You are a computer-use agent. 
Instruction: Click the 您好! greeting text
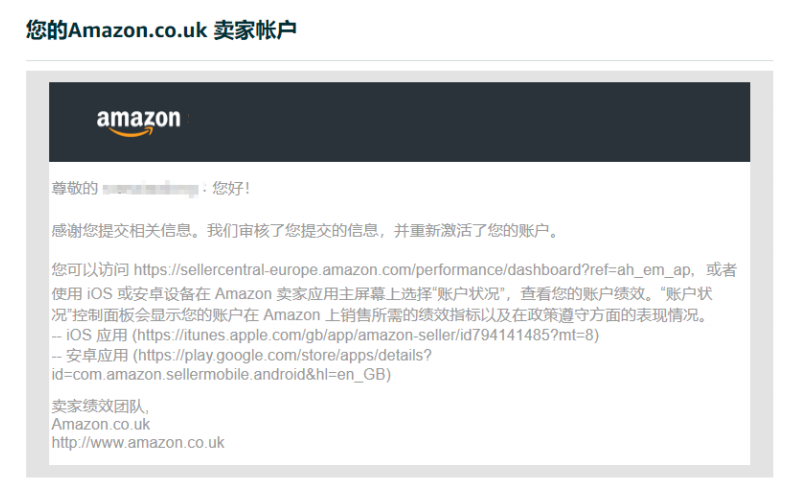[x=230, y=188]
